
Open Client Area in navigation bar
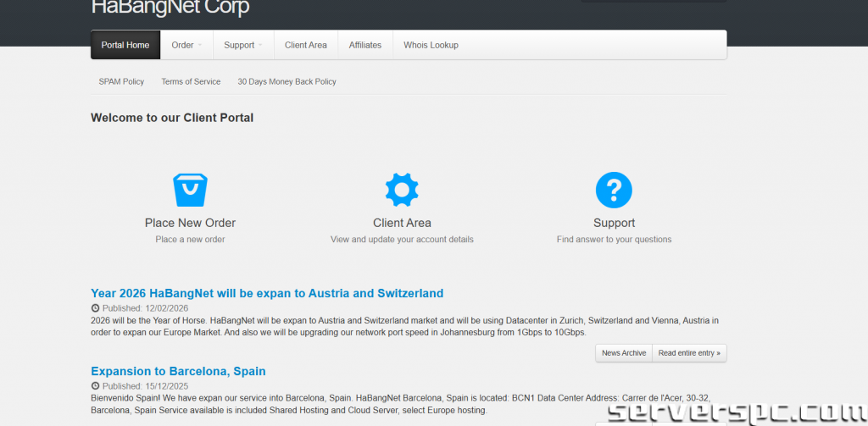(306, 45)
